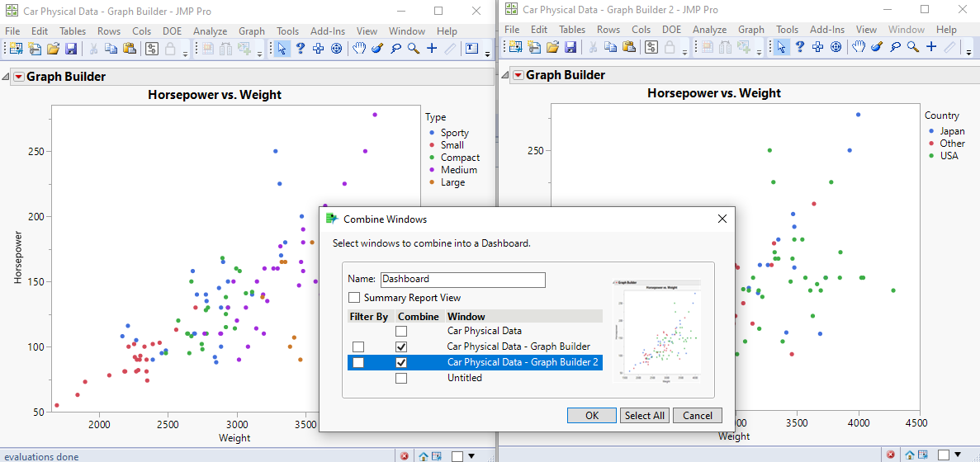Image resolution: width=980 pixels, height=462 pixels.
Task: Click Cancel in Combine Windows dialog
Action: pos(698,416)
